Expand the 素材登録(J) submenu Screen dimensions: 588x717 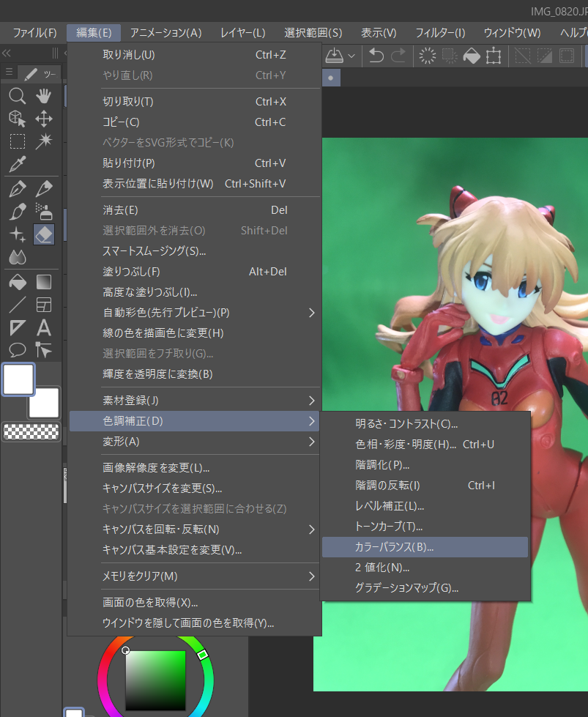[x=195, y=401]
